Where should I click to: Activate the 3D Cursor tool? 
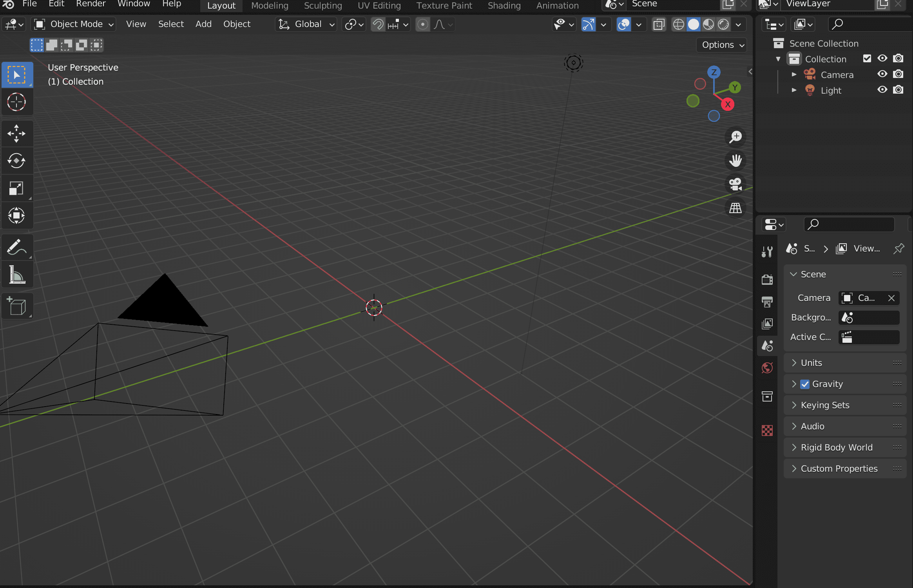pos(17,102)
